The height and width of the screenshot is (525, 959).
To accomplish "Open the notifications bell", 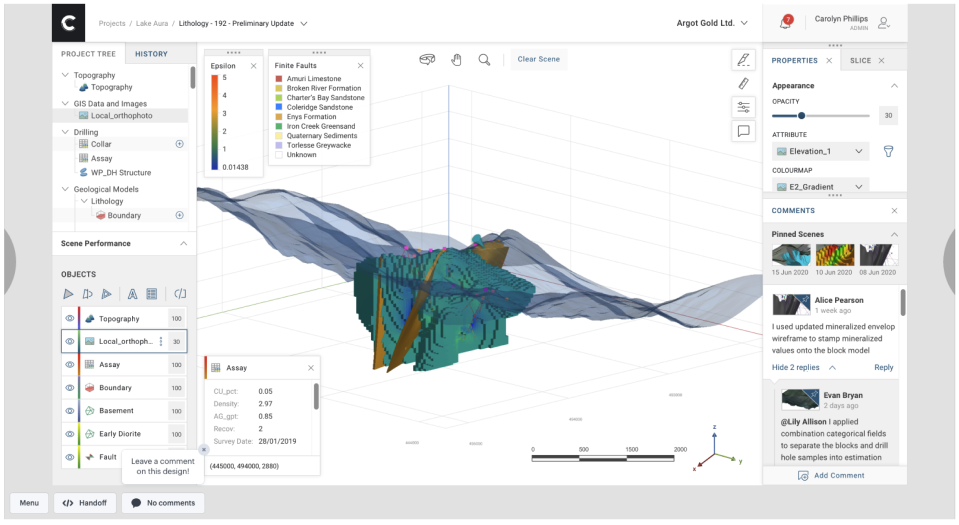I will pos(785,23).
